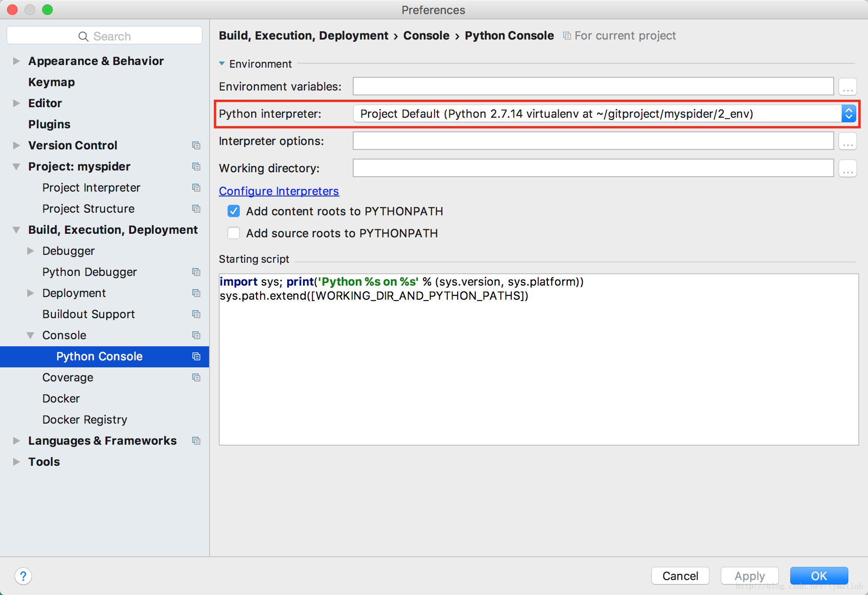
Task: Open Project Interpreter settings page
Action: 91,188
